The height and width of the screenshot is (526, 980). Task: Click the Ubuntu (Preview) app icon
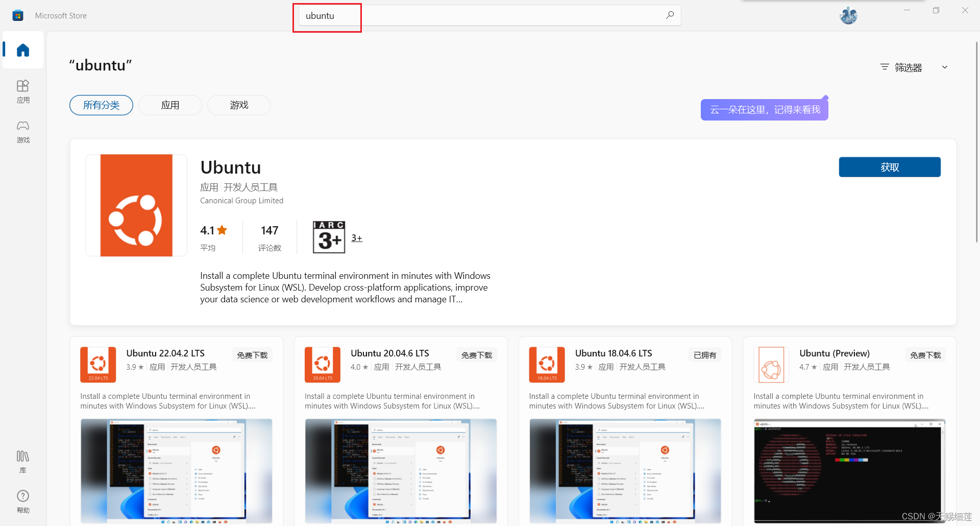771,365
